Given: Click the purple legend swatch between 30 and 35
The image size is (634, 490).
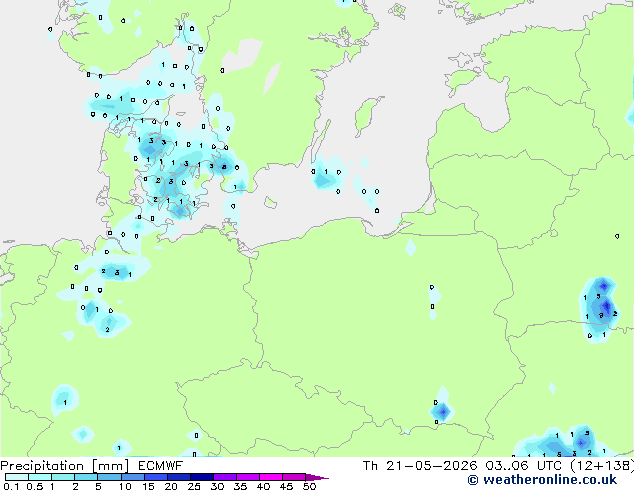Looking at the screenshot, I should tap(224, 477).
